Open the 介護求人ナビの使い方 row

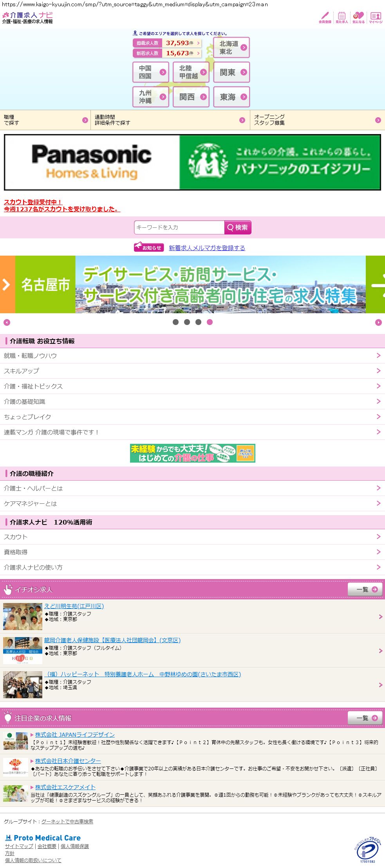point(192,567)
